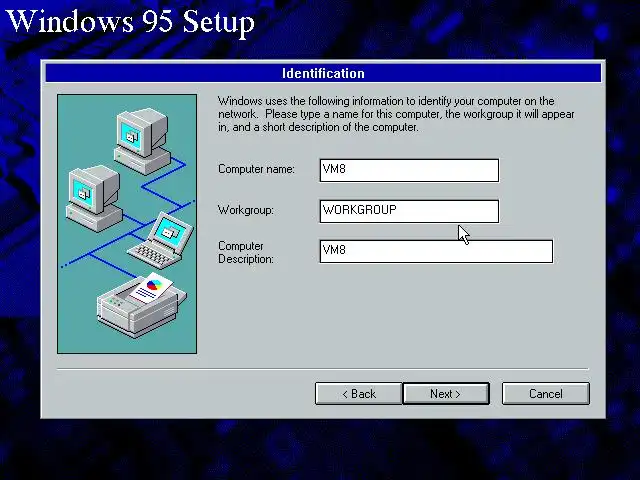
Task: Click the "Workgroup:" label
Action: coord(246,210)
